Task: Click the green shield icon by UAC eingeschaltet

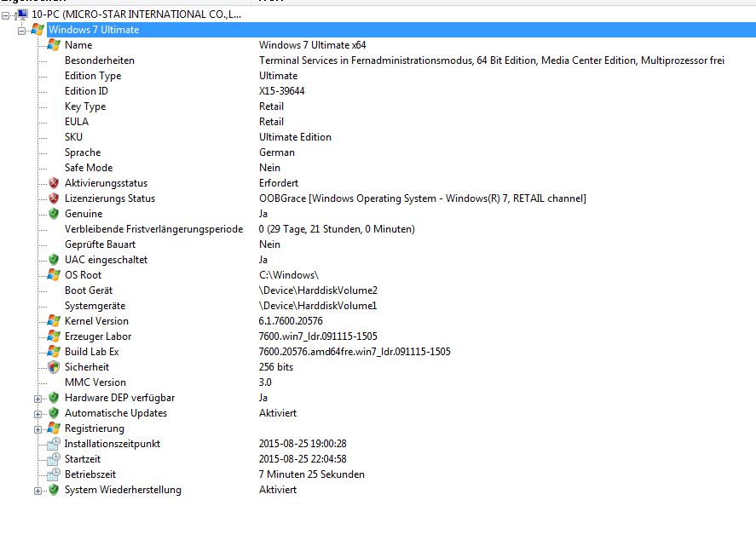Action: 54,260
